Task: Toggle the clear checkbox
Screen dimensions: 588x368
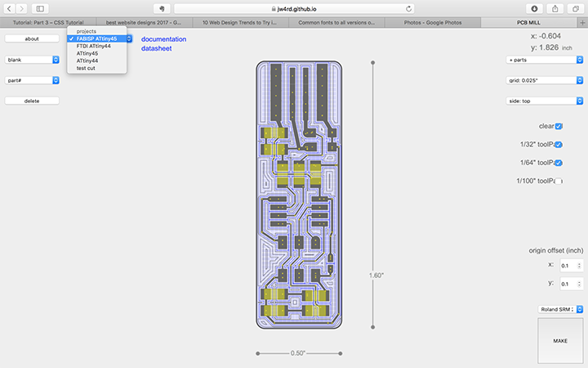Action: [x=559, y=126]
